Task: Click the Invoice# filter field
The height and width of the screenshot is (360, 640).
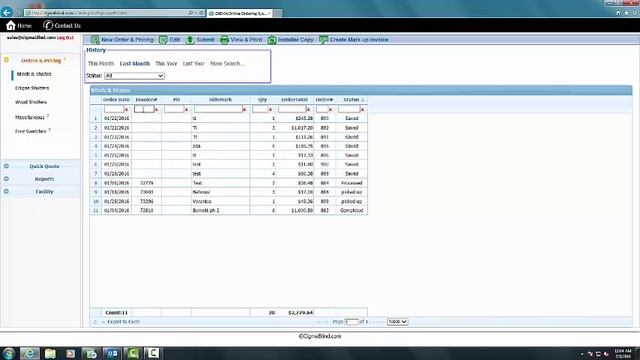Action: point(144,109)
